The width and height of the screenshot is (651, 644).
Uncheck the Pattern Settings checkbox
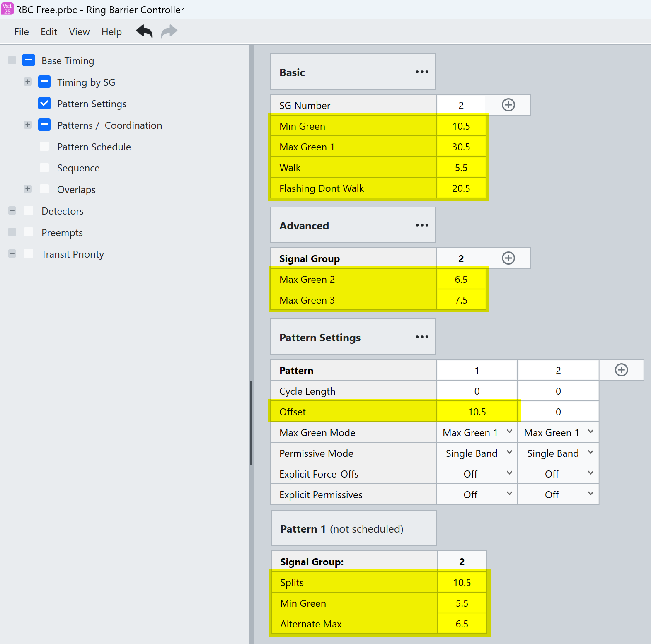click(x=44, y=104)
